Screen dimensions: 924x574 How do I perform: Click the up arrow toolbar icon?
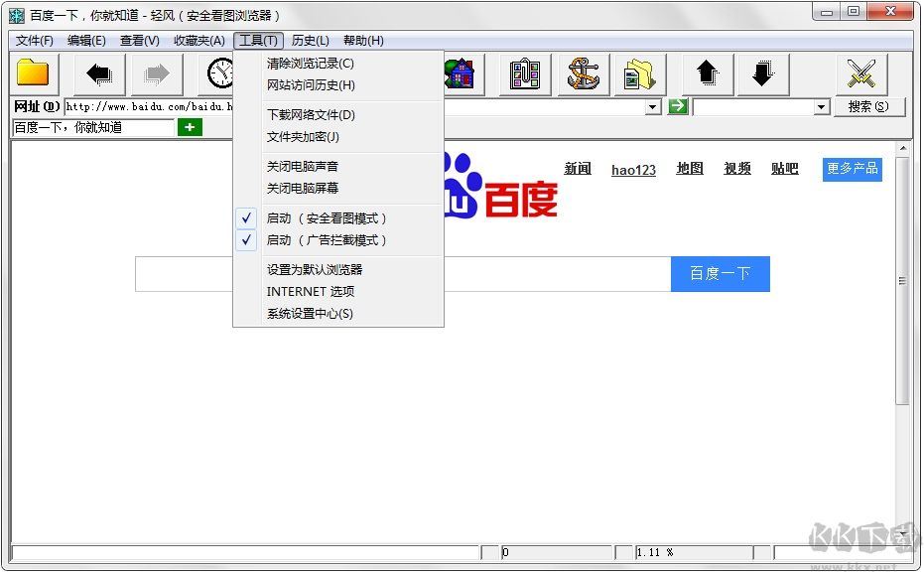(705, 72)
